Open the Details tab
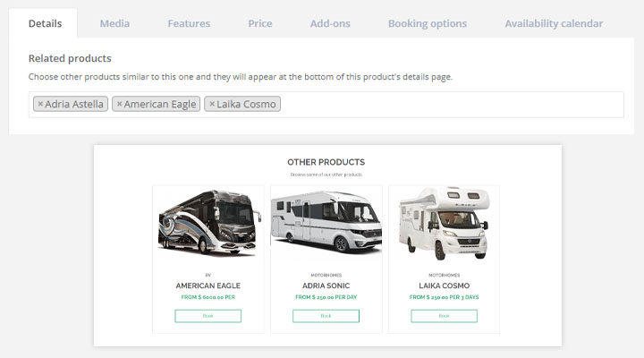The width and height of the screenshot is (644, 358). point(45,23)
